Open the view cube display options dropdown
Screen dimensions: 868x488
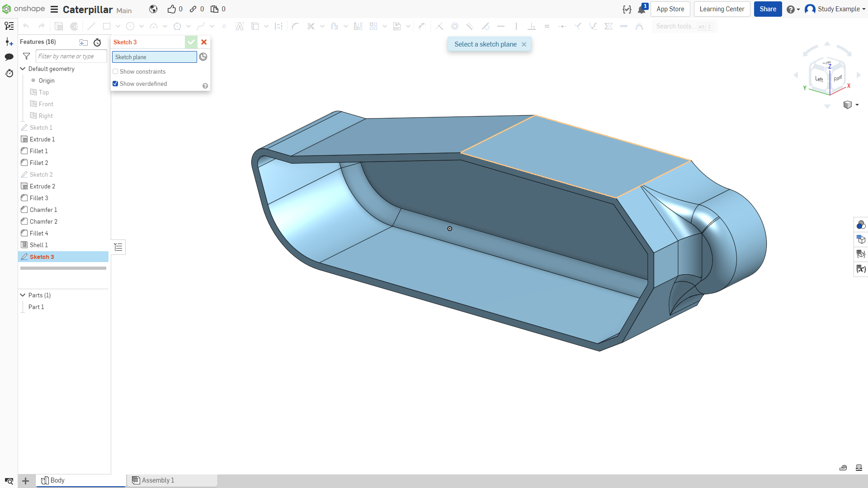click(x=851, y=105)
